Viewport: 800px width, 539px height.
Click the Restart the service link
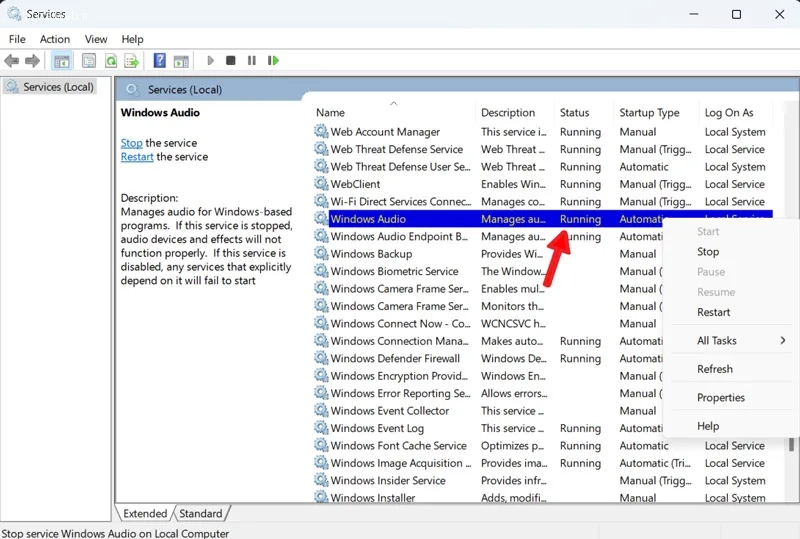point(137,157)
